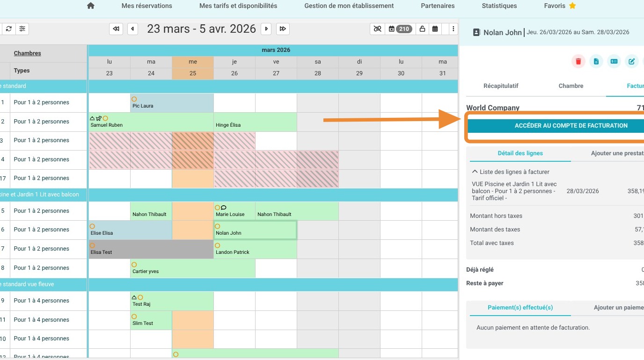Click the 'Déjà réglé' label

480,270
